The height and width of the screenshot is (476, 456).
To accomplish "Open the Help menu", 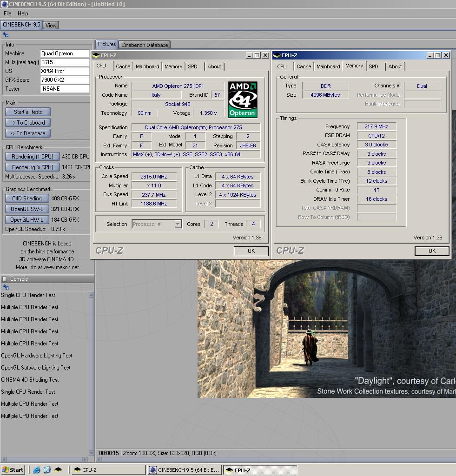I will [23, 13].
